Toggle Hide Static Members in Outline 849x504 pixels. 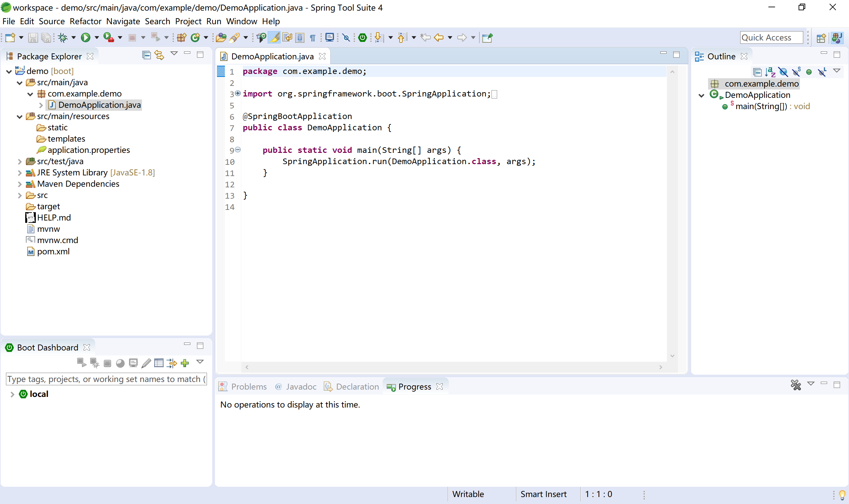pos(796,72)
